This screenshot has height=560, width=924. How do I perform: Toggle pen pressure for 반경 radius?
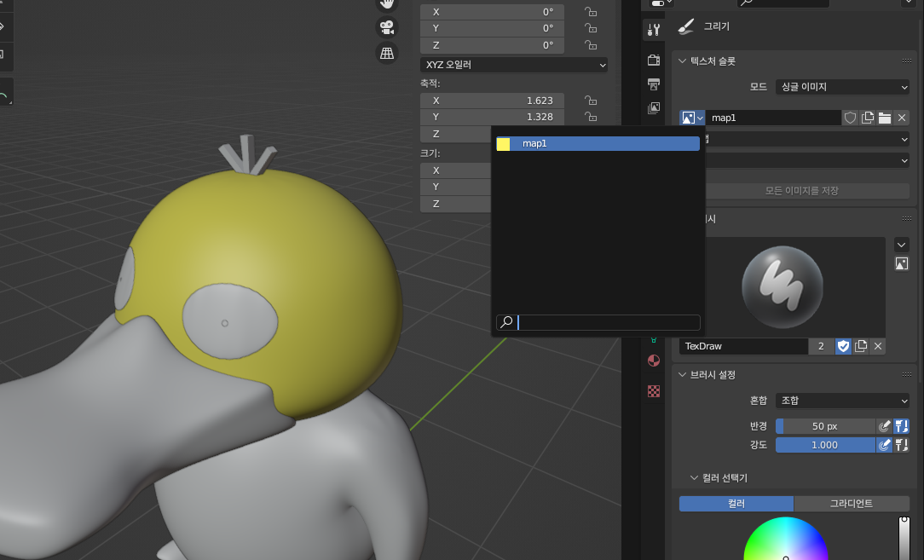[884, 426]
